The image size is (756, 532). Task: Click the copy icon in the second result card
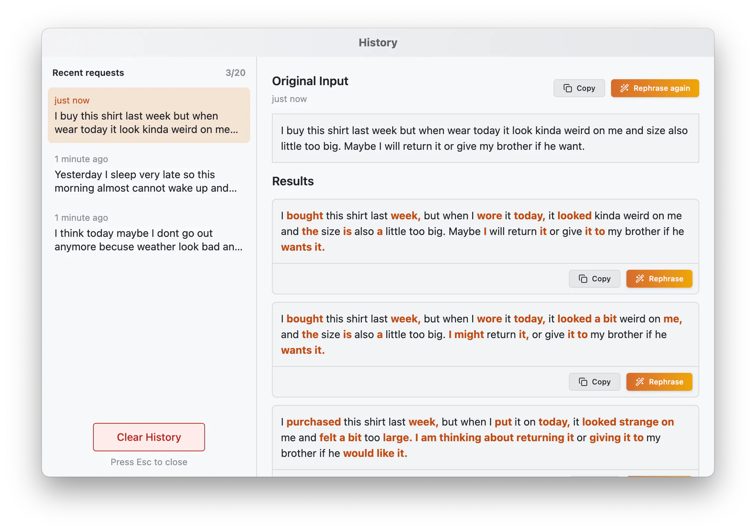click(583, 382)
